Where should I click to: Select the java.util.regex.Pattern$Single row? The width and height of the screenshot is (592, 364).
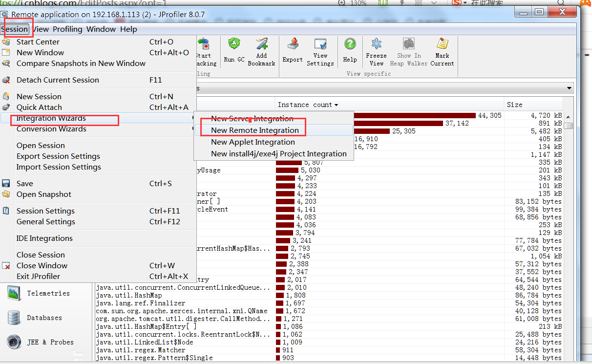(x=328, y=358)
